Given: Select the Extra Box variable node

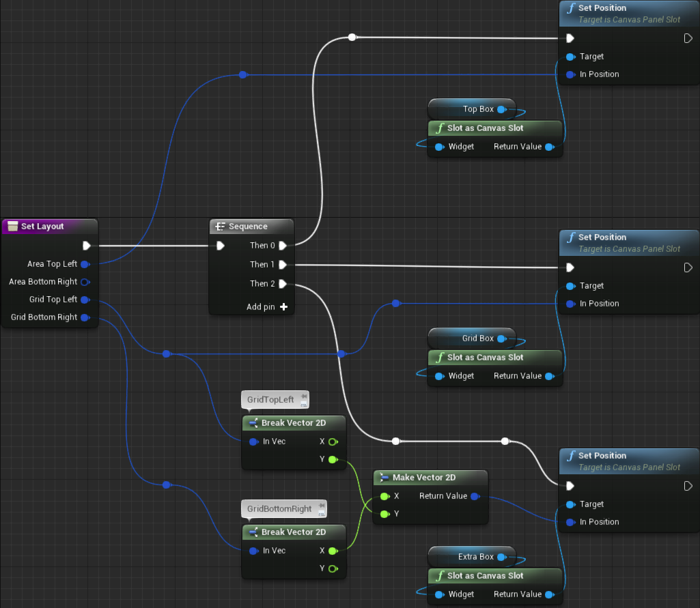Looking at the screenshot, I should [x=472, y=557].
